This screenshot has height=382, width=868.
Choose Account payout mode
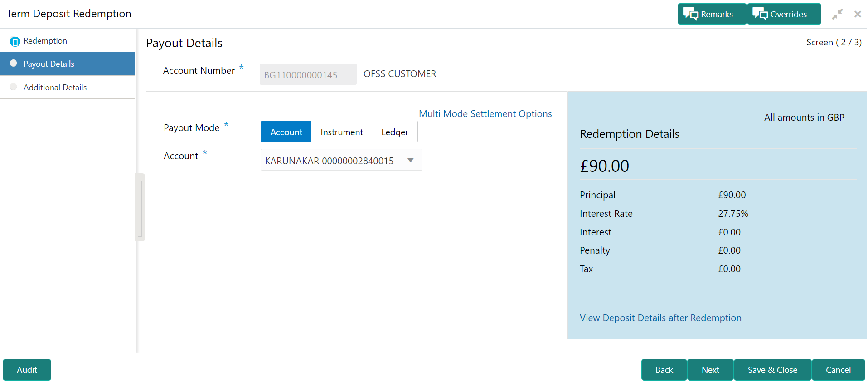[286, 132]
